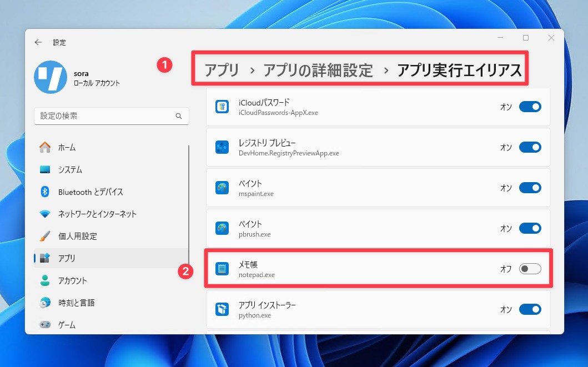Click the ホーム house icon
The image size is (588, 367).
click(x=45, y=147)
